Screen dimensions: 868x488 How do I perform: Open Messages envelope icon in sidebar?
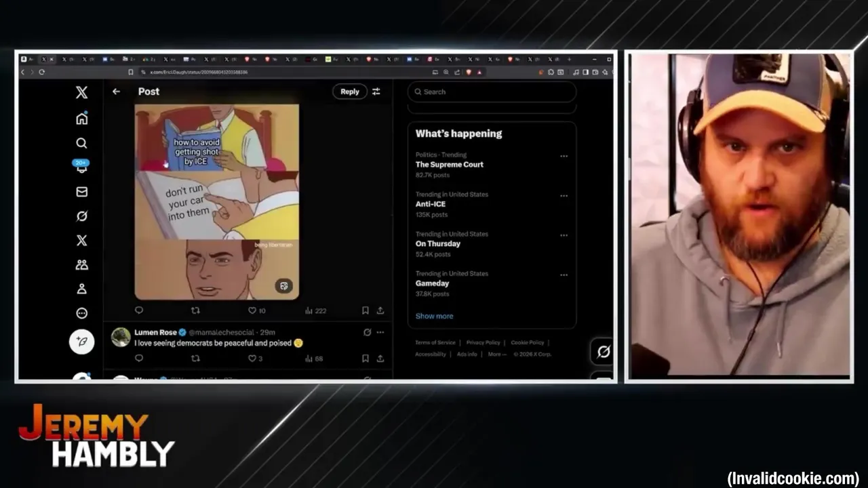81,192
